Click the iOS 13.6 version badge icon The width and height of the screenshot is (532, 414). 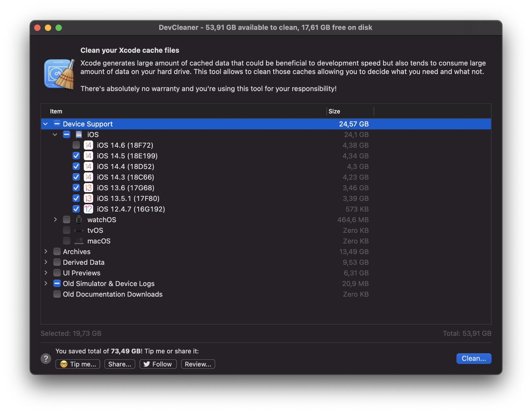click(x=88, y=188)
